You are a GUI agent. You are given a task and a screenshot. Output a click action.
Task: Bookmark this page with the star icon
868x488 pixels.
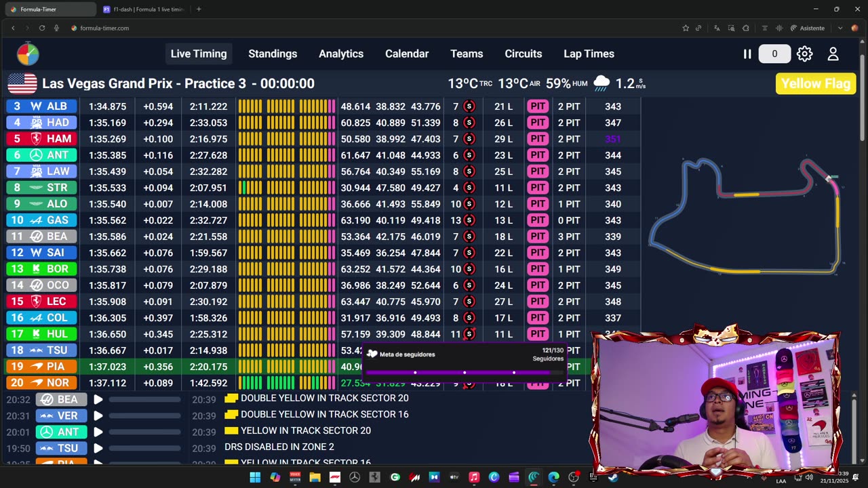click(x=686, y=28)
